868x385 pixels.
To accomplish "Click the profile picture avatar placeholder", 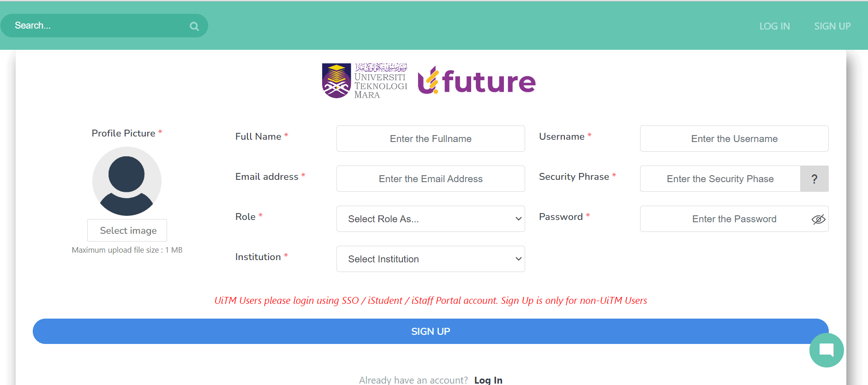I will [x=127, y=181].
